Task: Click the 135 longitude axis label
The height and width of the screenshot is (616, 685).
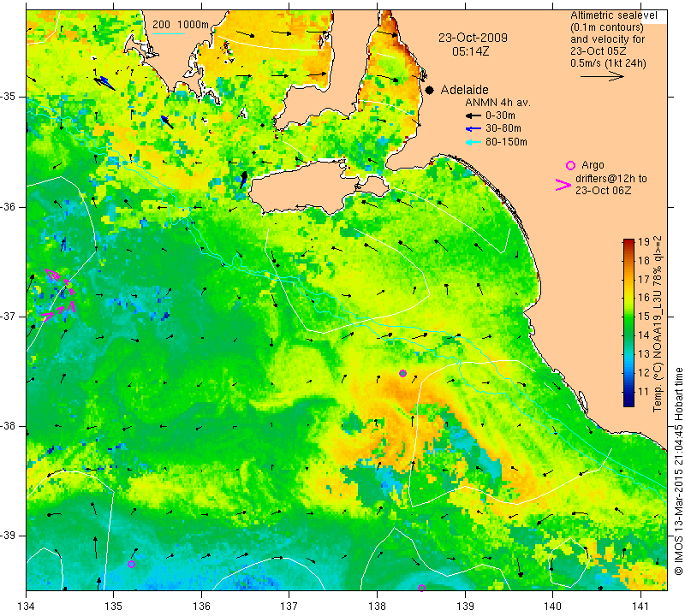Action: point(114,607)
